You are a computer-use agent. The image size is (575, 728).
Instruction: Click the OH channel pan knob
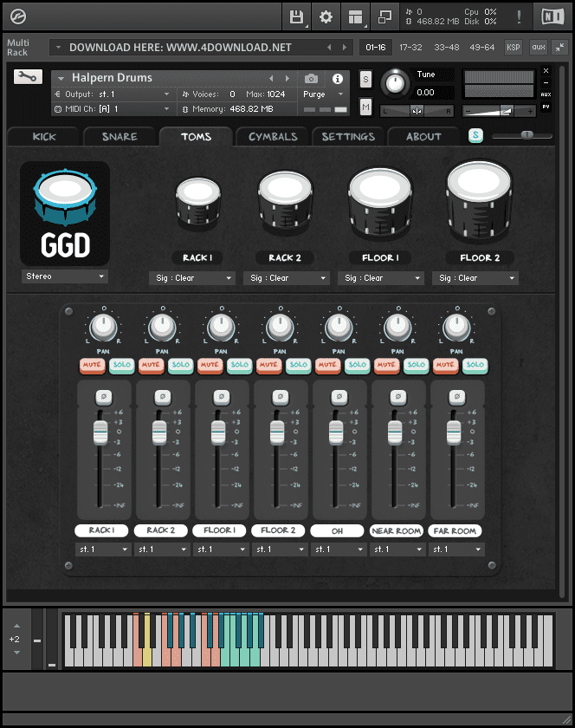coord(339,327)
